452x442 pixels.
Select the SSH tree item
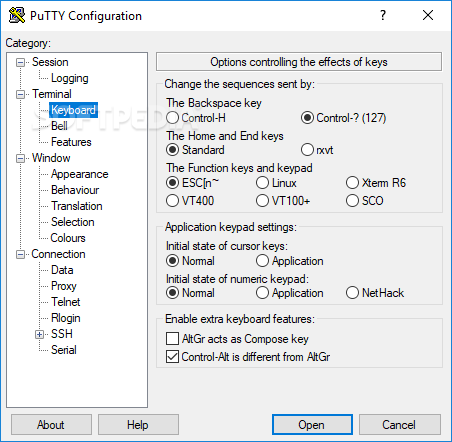62,334
